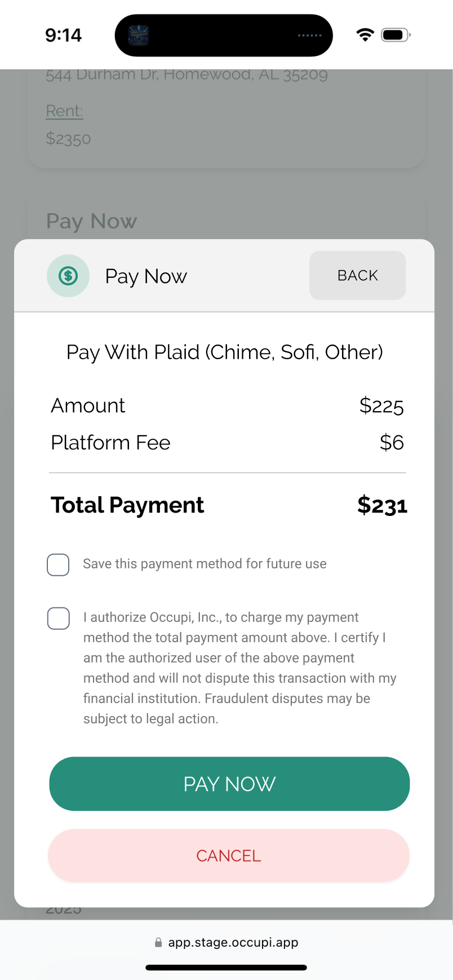Click the pink CANCEL button
The height and width of the screenshot is (980, 453).
(229, 855)
